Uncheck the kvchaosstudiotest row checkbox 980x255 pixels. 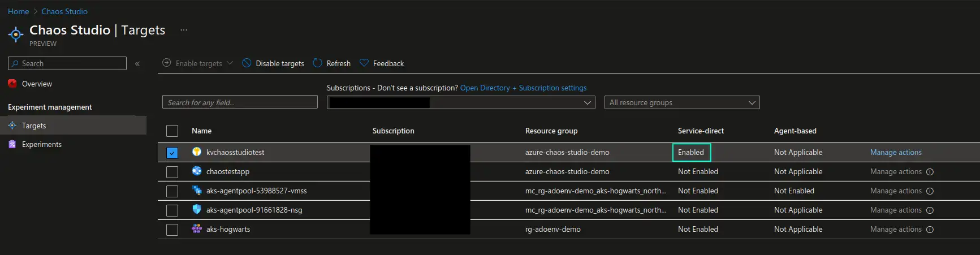(x=172, y=153)
